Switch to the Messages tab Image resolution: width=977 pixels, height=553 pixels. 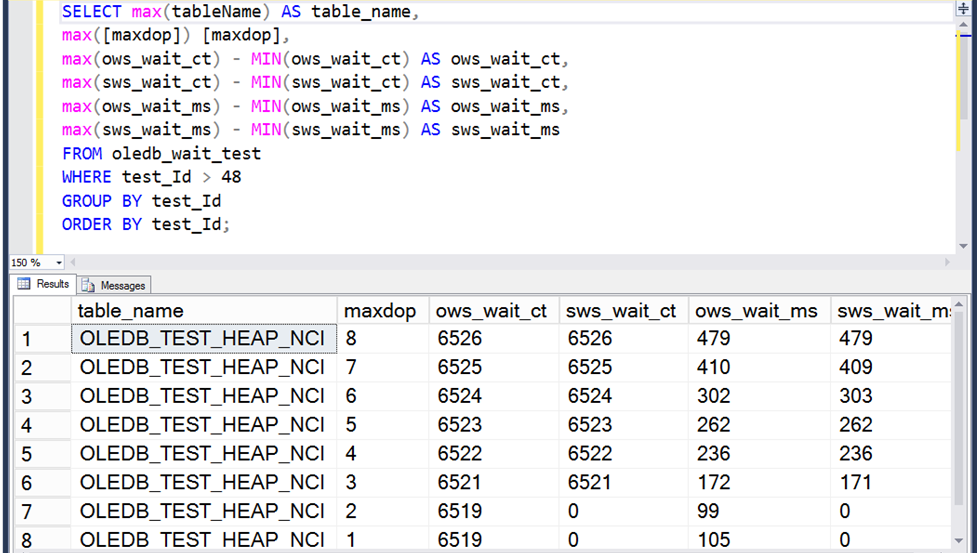[x=114, y=285]
